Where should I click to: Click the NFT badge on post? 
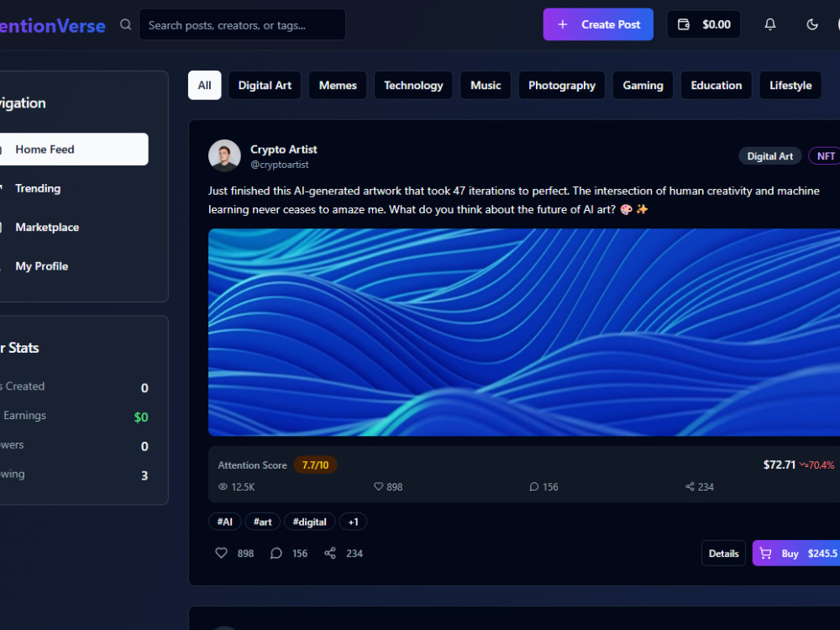pos(825,156)
